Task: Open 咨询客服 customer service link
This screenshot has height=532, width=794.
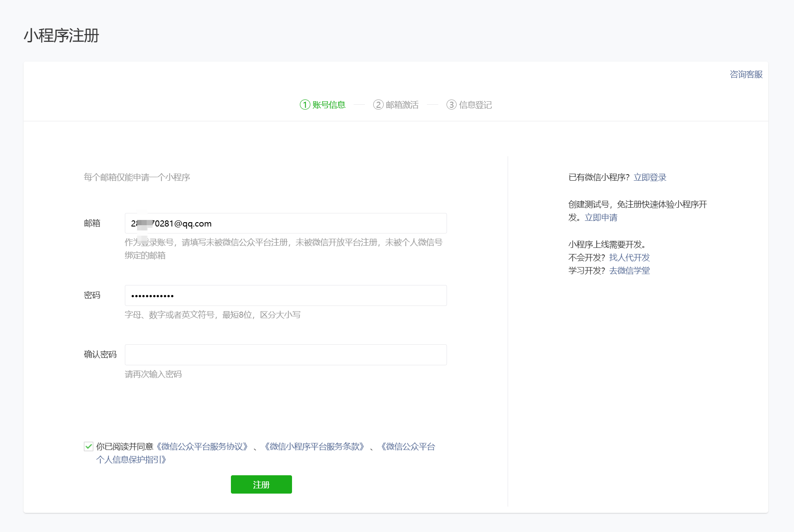Action: tap(746, 74)
